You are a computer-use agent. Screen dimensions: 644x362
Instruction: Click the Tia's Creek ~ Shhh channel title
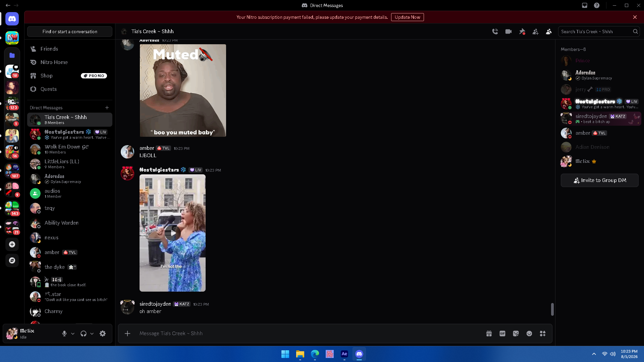pyautogui.click(x=152, y=32)
